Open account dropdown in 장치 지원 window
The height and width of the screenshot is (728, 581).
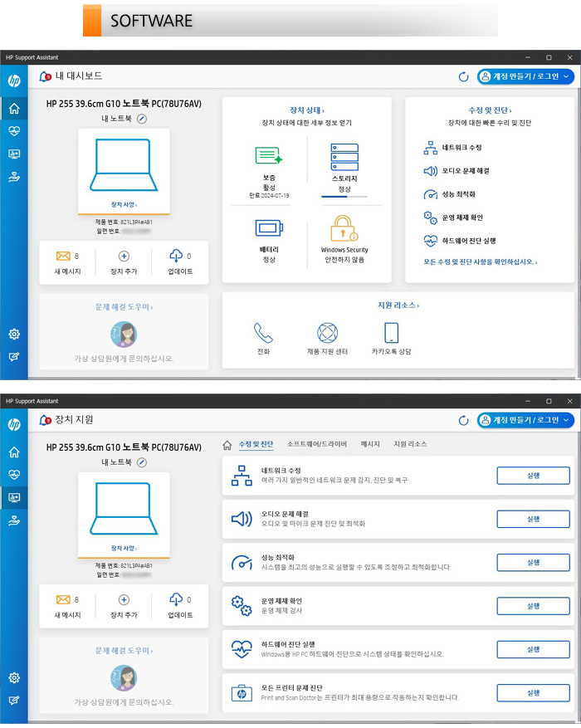pyautogui.click(x=525, y=420)
